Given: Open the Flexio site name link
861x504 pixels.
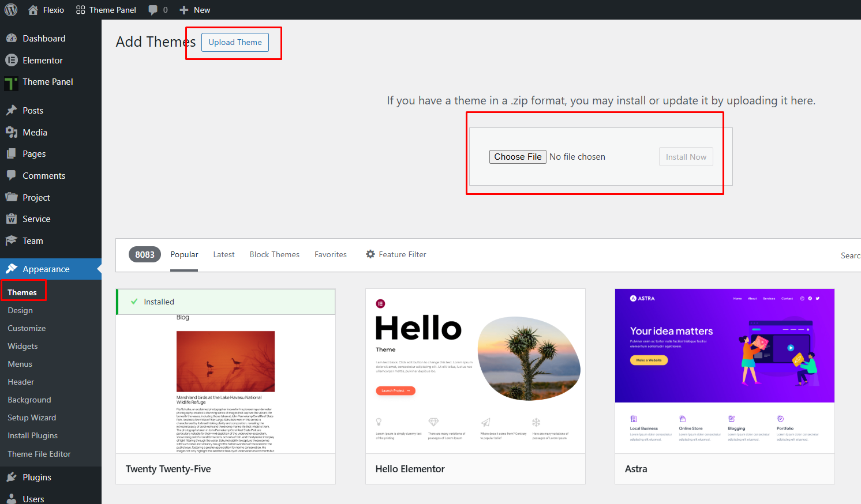Looking at the screenshot, I should [54, 10].
